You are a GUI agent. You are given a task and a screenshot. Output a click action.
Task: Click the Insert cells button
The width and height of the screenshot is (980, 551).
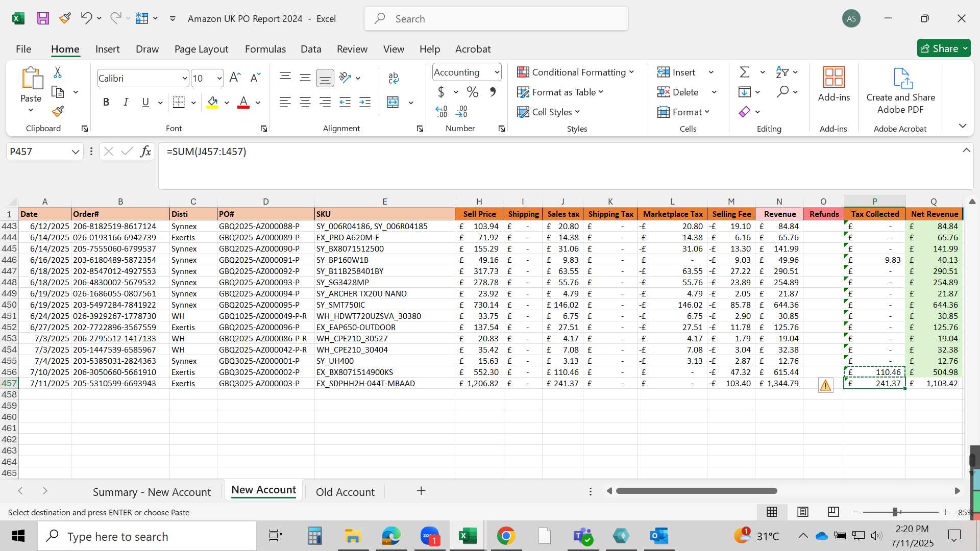[677, 72]
